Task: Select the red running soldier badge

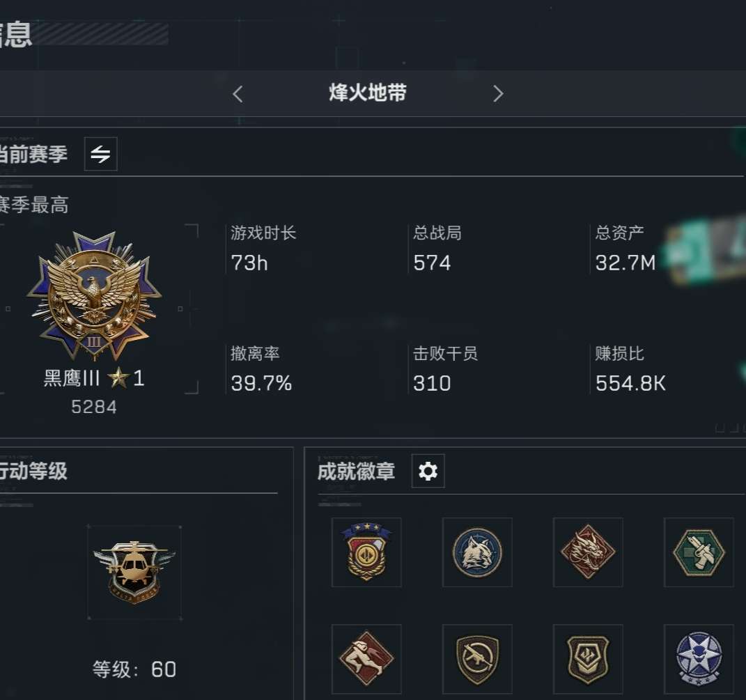Action: [366, 659]
